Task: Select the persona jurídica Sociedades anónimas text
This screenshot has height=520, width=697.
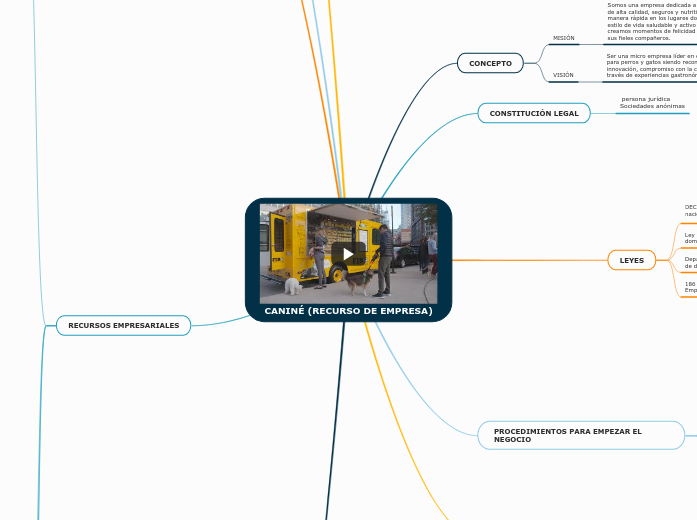Action: pyautogui.click(x=652, y=103)
